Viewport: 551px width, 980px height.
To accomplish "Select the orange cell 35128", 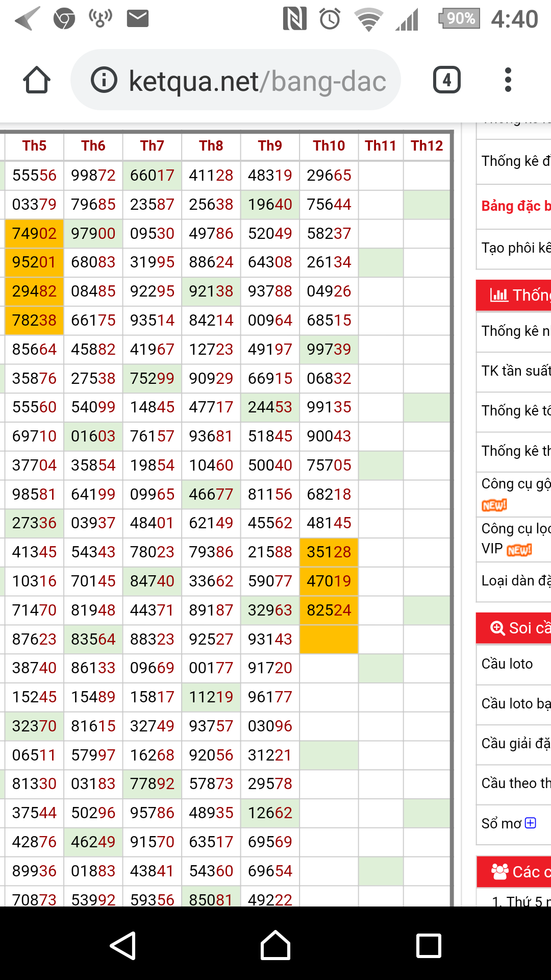I will click(329, 552).
